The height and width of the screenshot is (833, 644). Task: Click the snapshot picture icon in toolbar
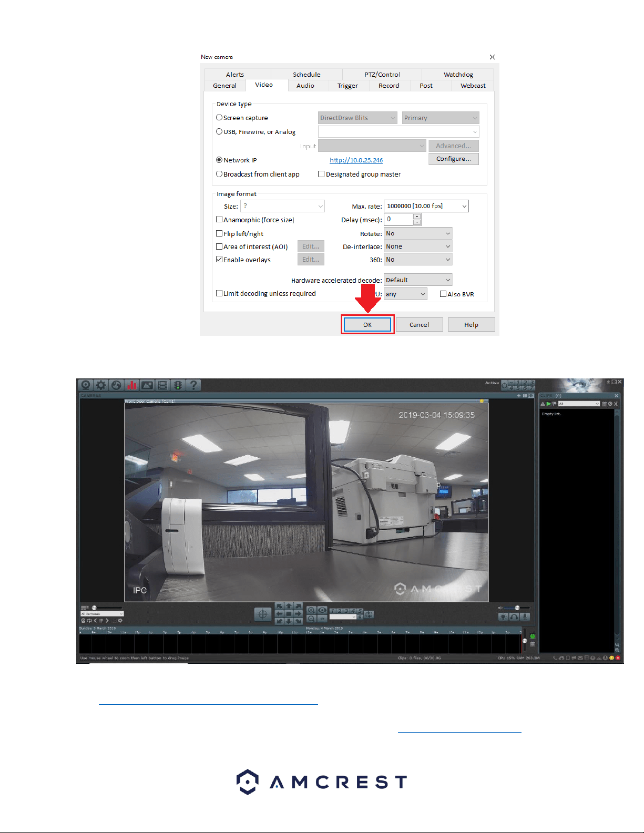[x=147, y=385]
